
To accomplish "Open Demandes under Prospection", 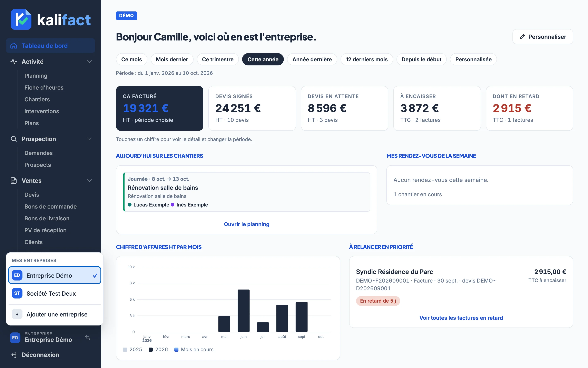I will point(39,153).
